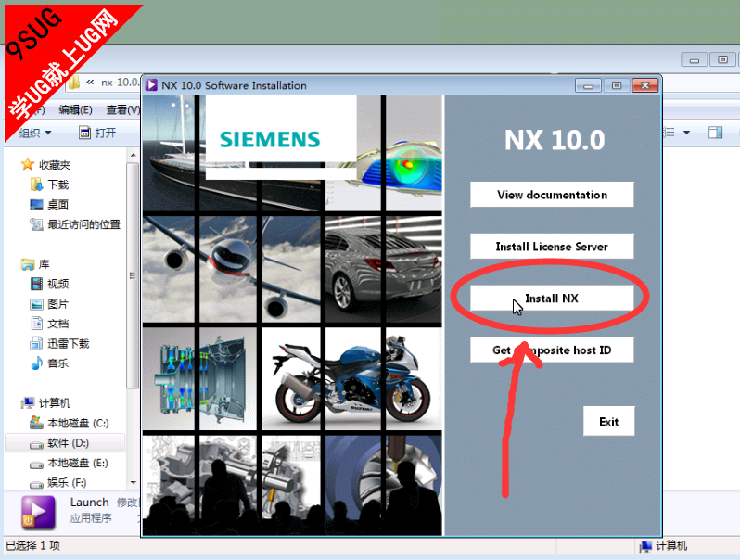Click the navigation pane scroll up arrow
The image size is (740, 560).
click(x=134, y=155)
